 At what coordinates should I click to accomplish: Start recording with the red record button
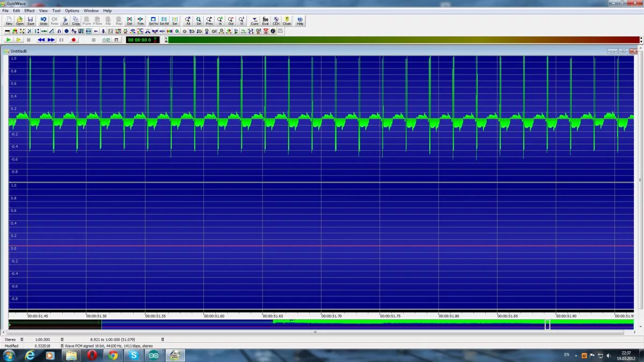click(74, 40)
